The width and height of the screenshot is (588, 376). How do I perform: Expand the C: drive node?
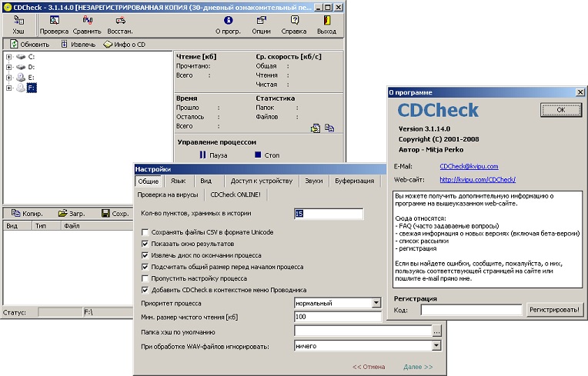(x=9, y=57)
